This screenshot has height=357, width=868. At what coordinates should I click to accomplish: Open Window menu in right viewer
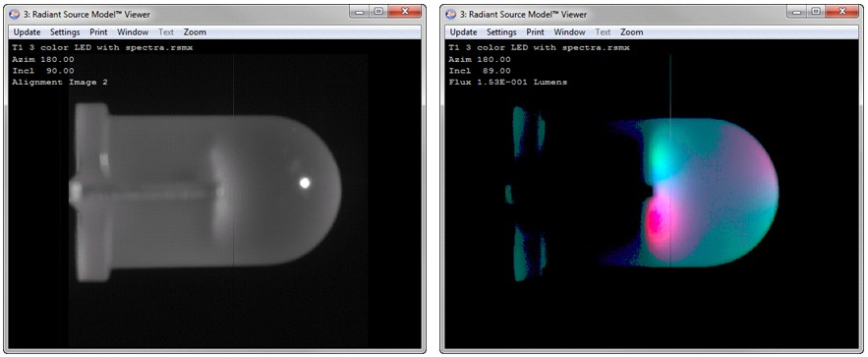point(569,32)
